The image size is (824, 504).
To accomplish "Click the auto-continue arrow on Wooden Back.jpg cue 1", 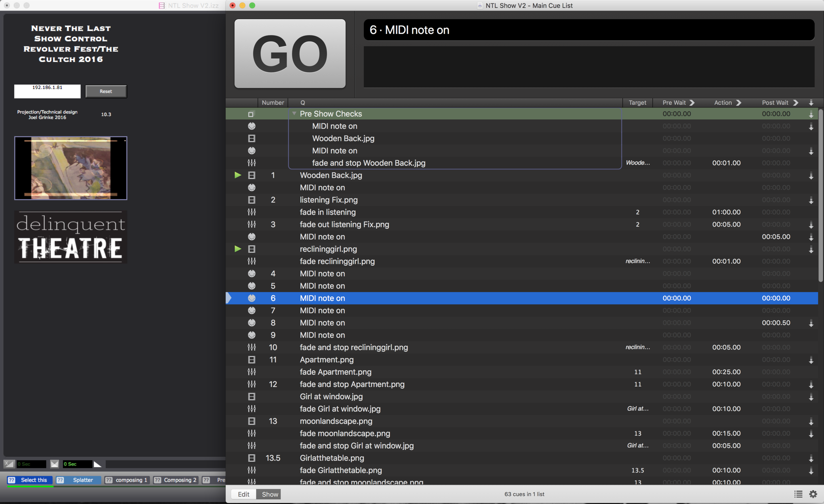I will (x=811, y=176).
